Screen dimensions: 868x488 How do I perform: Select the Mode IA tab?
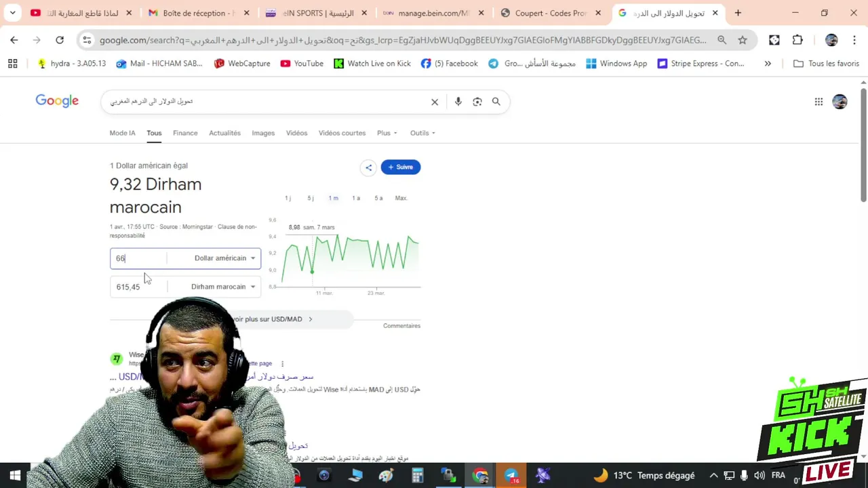[x=122, y=133]
